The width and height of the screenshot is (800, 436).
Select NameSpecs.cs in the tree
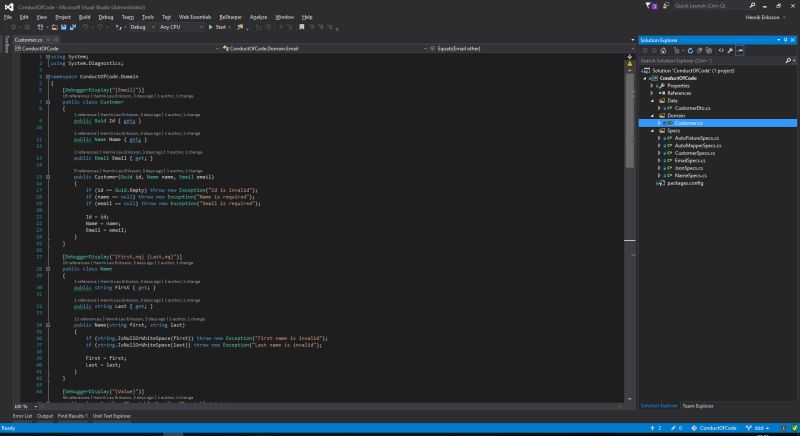tap(690, 175)
